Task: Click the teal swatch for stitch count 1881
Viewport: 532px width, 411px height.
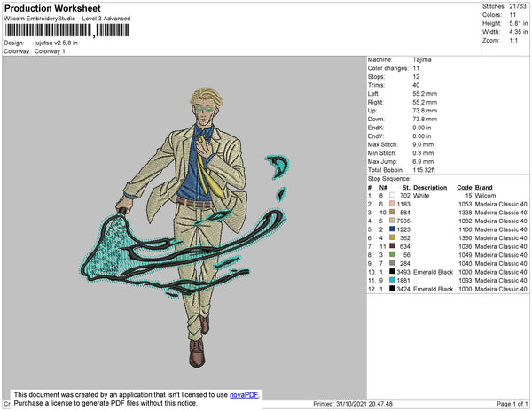Action: coord(392,280)
